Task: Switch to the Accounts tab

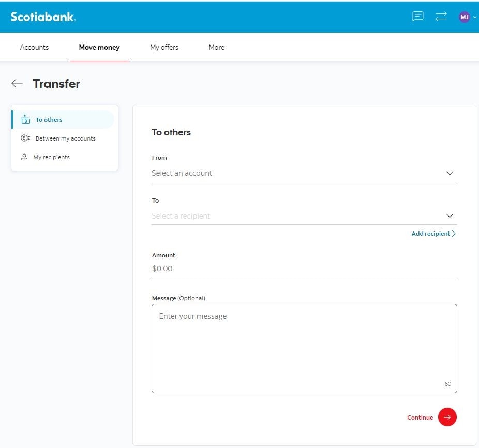Action: coord(34,48)
